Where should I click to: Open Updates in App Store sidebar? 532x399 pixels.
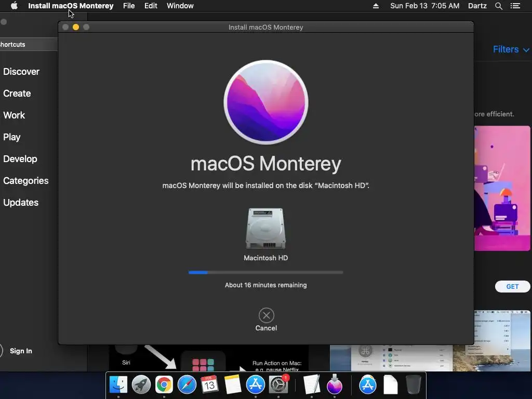[x=21, y=203]
